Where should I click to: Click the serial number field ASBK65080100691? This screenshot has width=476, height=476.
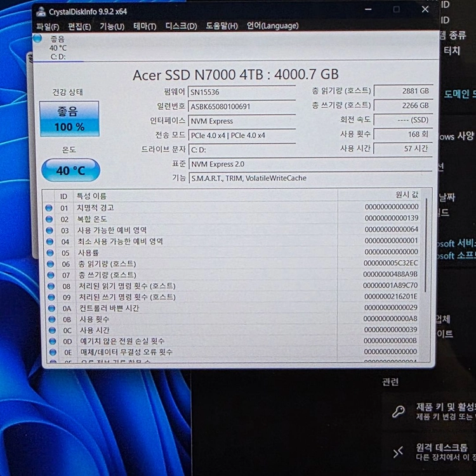point(242,106)
